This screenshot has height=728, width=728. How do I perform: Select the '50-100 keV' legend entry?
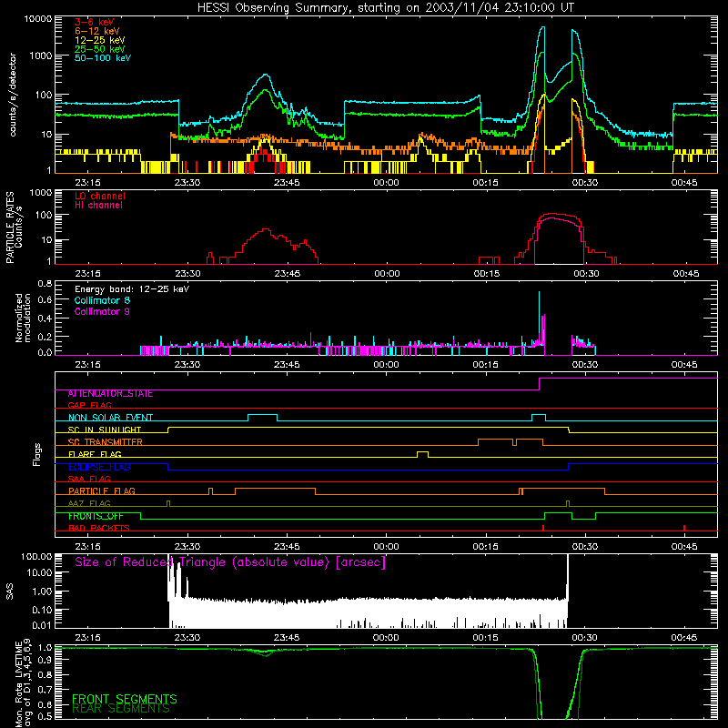(x=103, y=57)
